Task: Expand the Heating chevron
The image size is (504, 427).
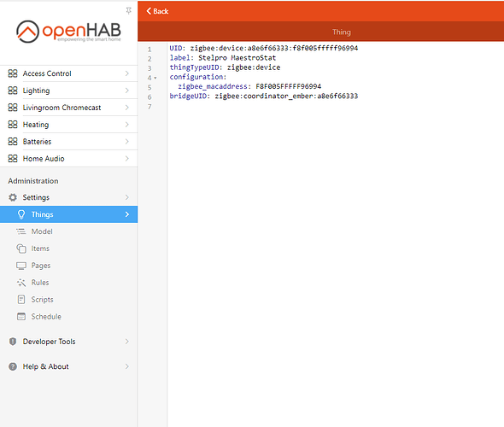Action: coord(127,125)
